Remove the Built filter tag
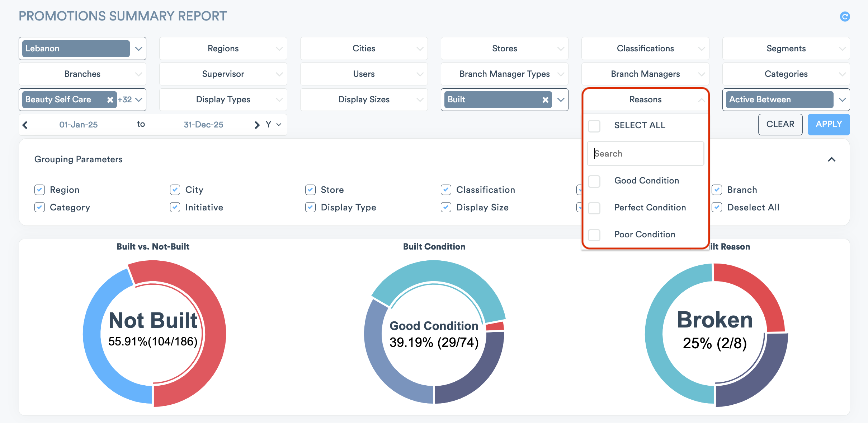The image size is (868, 423). pos(545,100)
